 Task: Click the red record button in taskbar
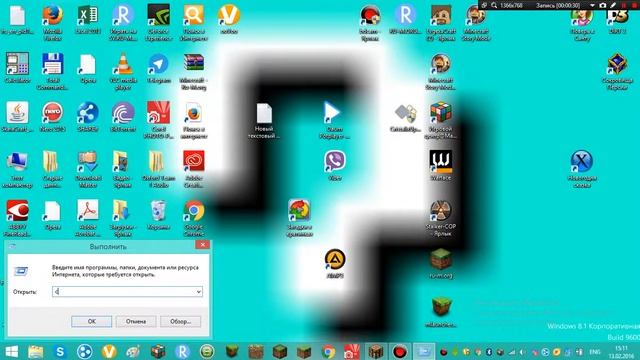tap(400, 351)
